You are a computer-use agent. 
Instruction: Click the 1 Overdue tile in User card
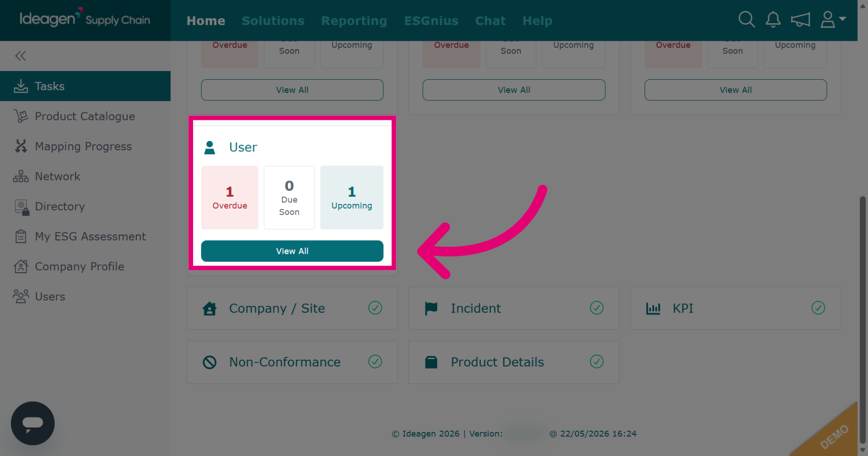coord(230,197)
